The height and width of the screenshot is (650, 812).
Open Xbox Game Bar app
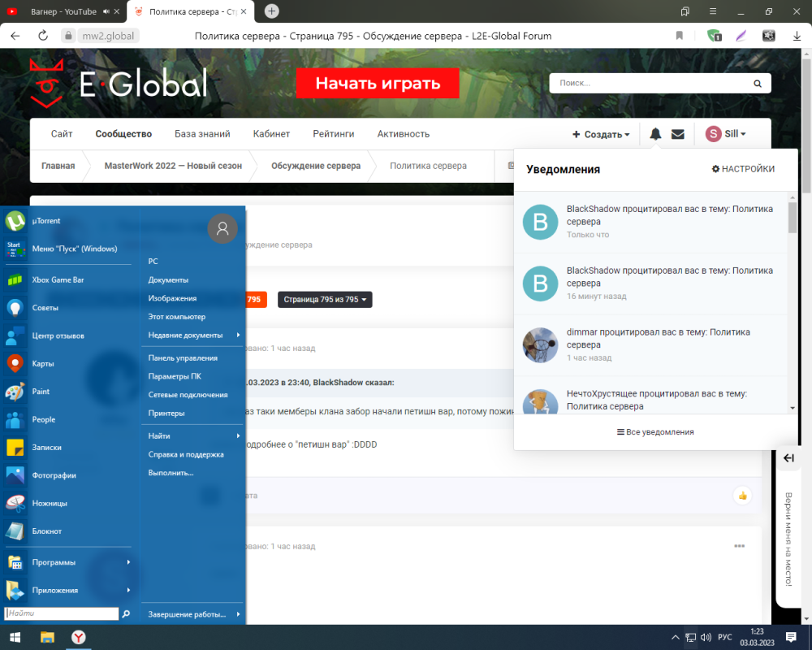(58, 279)
